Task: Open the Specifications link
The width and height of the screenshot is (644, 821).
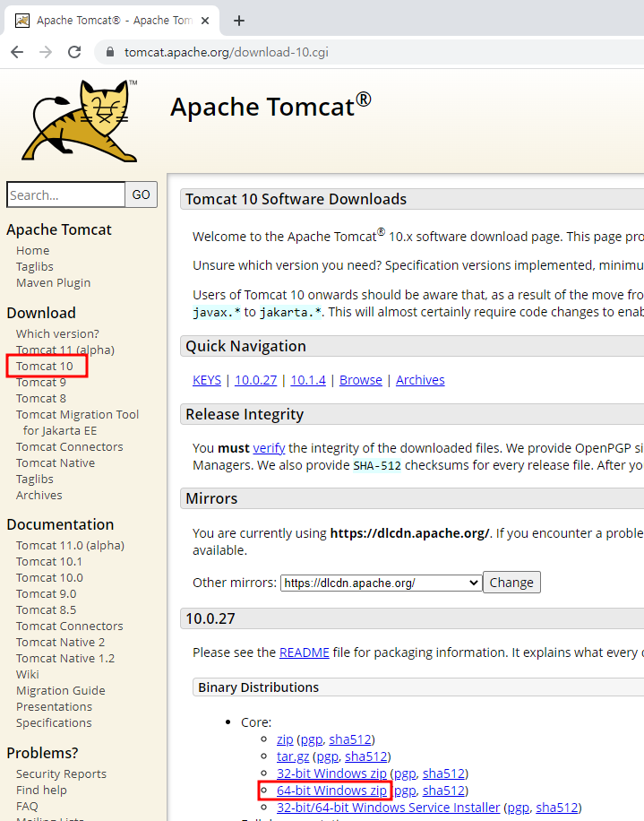Action: pyautogui.click(x=54, y=723)
